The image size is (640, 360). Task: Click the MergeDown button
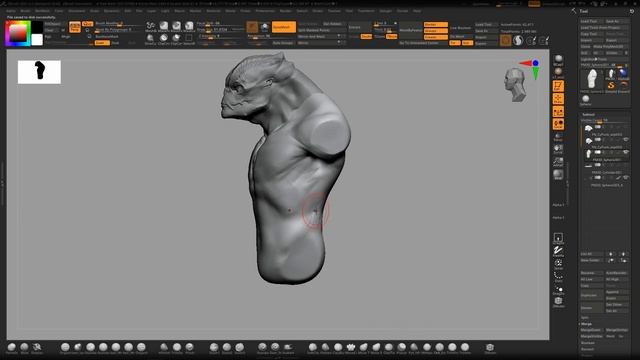pyautogui.click(x=591, y=330)
